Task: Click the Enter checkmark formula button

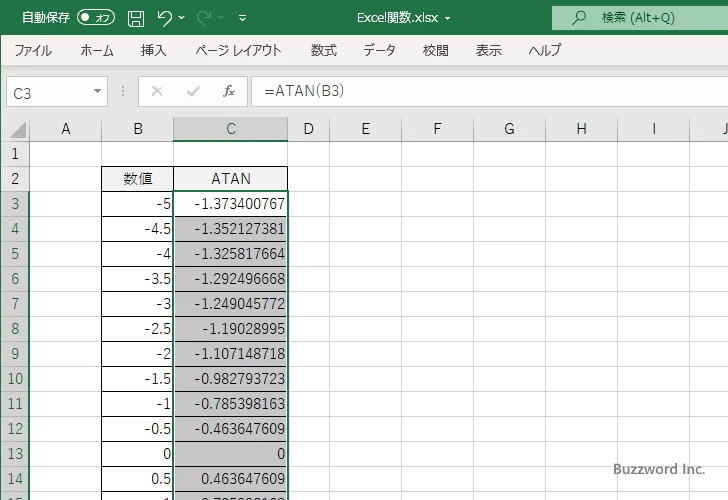Action: [193, 91]
